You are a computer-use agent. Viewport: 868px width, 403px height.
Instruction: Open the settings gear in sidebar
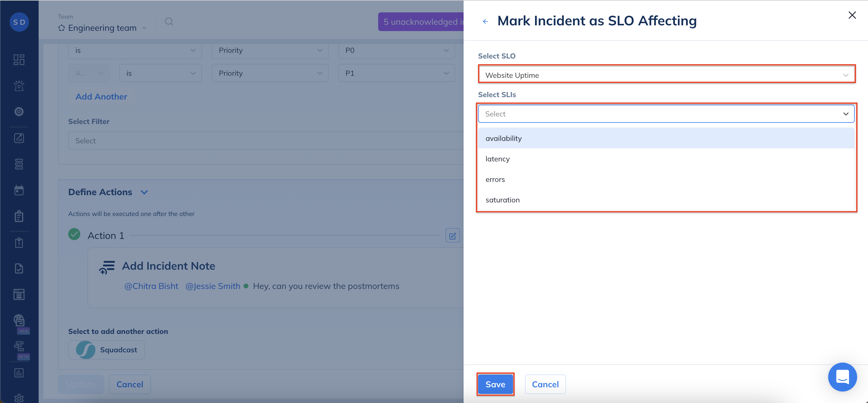point(19,398)
